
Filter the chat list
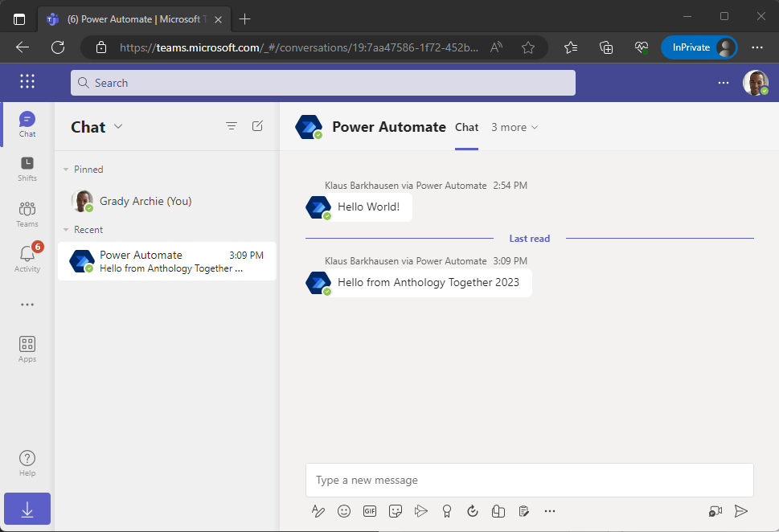coord(231,126)
